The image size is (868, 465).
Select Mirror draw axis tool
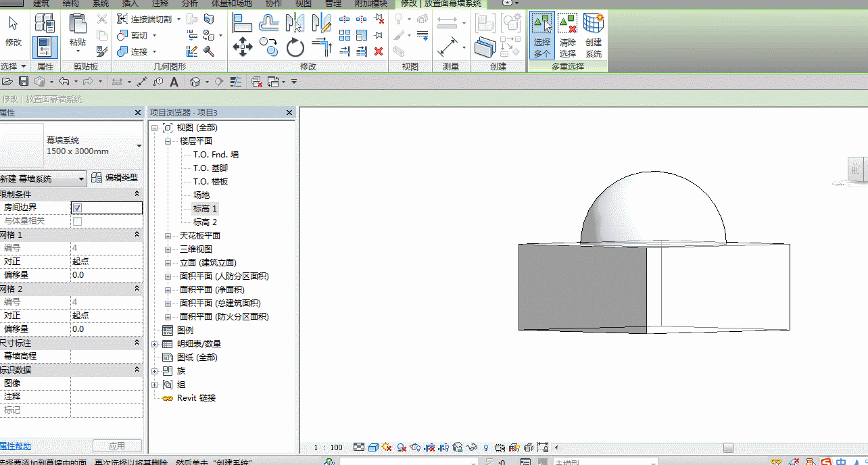[320, 23]
